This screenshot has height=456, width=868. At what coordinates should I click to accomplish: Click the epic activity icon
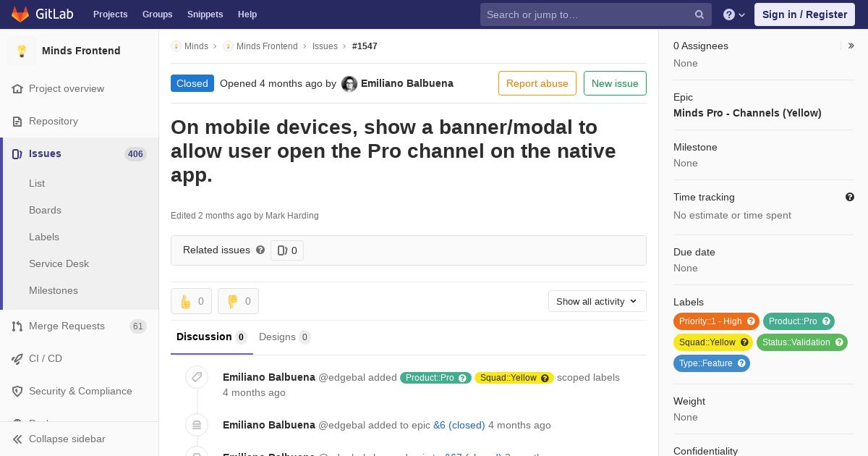(196, 424)
